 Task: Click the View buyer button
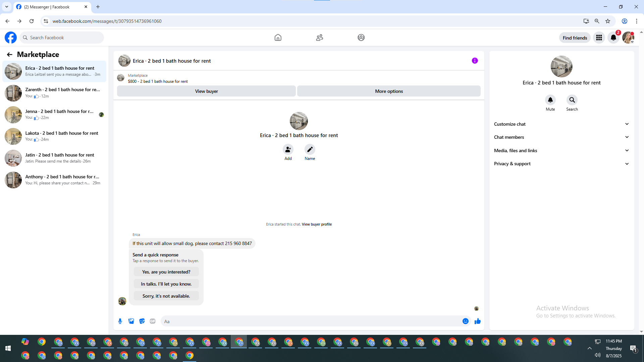[x=206, y=91]
